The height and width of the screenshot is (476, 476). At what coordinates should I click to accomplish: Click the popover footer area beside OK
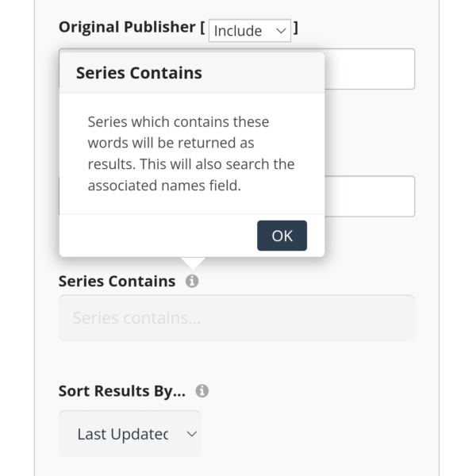(159, 236)
